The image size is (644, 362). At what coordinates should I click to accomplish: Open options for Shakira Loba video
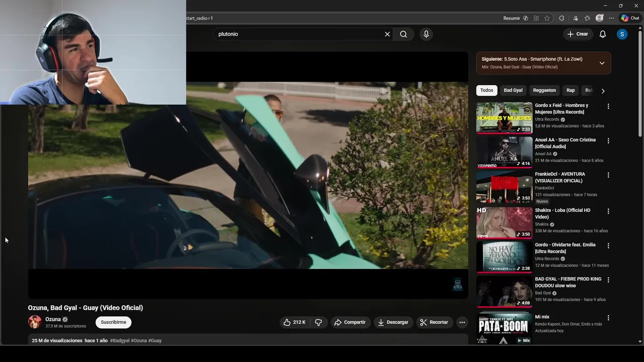point(608,211)
